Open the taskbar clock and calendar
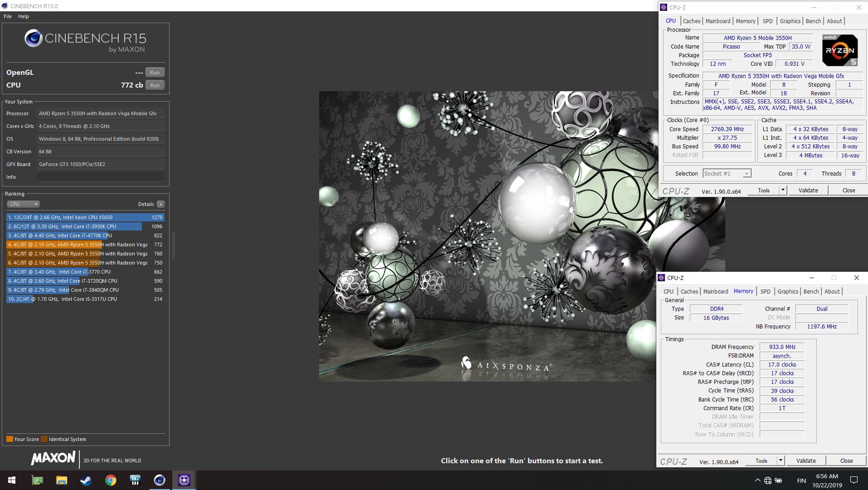This screenshot has width=868, height=490. click(827, 480)
